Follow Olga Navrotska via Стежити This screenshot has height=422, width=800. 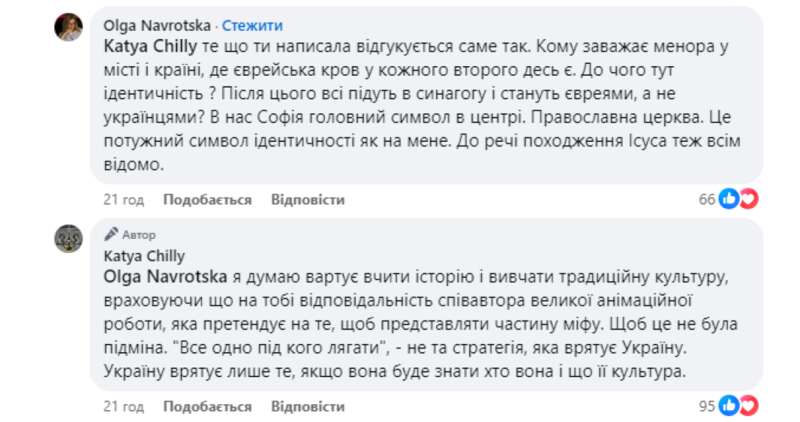tap(251, 24)
